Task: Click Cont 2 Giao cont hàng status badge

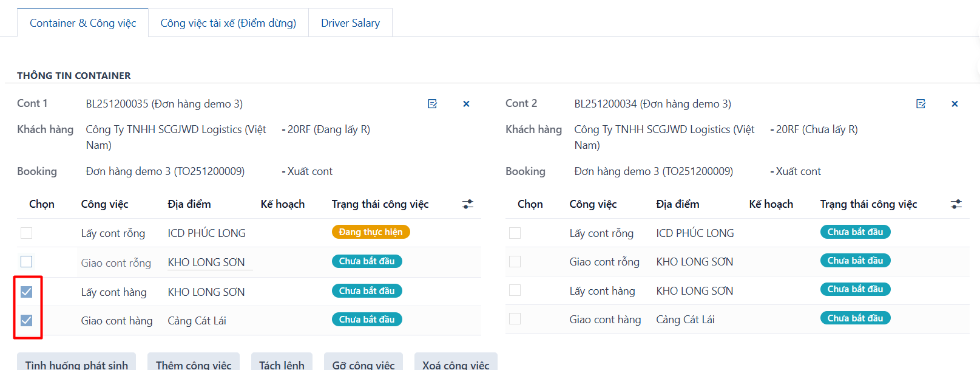Action: 855,318
